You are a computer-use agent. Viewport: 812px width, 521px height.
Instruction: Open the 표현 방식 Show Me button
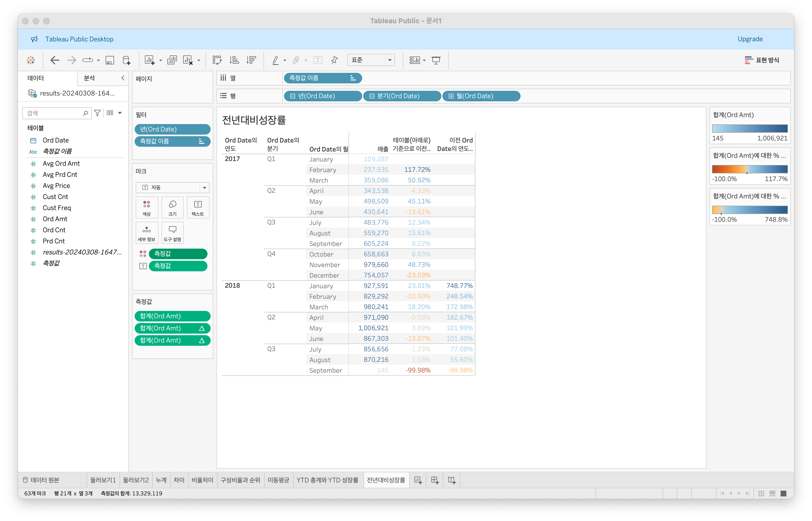[x=762, y=60]
